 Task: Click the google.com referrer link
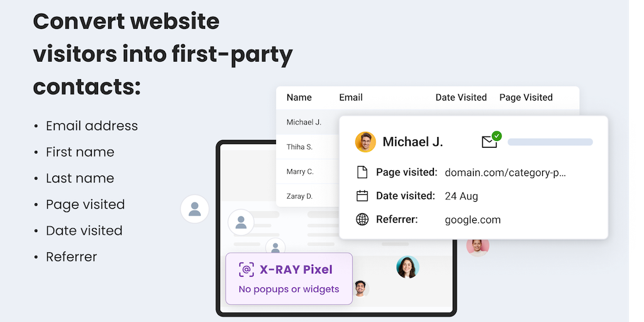coord(472,219)
